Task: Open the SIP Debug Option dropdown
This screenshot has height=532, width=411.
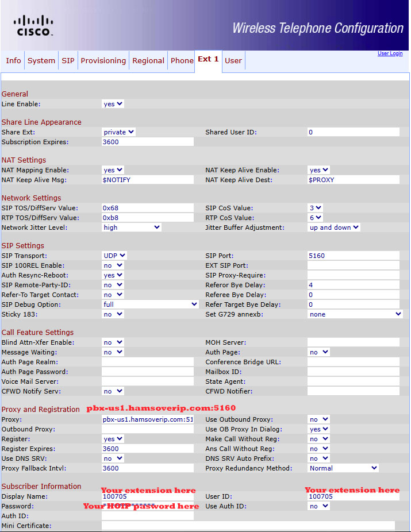Action: point(150,304)
